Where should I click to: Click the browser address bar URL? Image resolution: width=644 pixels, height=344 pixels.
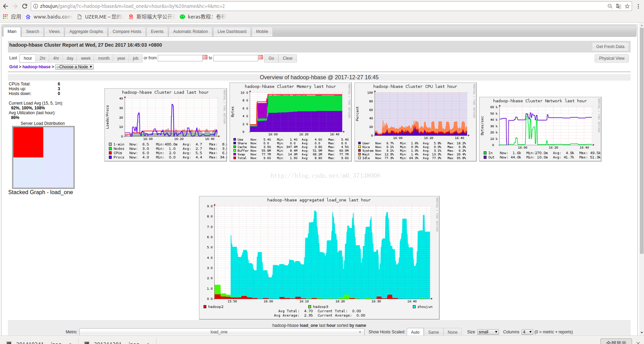(132, 6)
